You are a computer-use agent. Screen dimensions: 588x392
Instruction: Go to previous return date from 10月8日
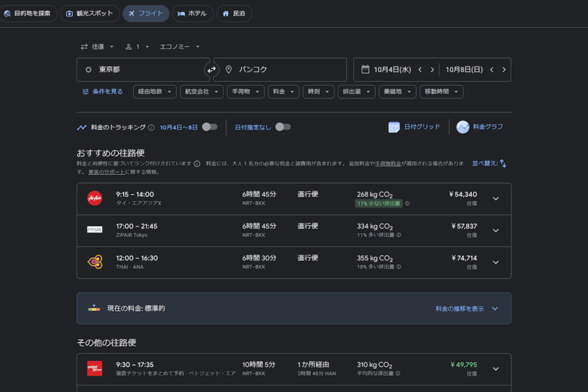(x=492, y=70)
